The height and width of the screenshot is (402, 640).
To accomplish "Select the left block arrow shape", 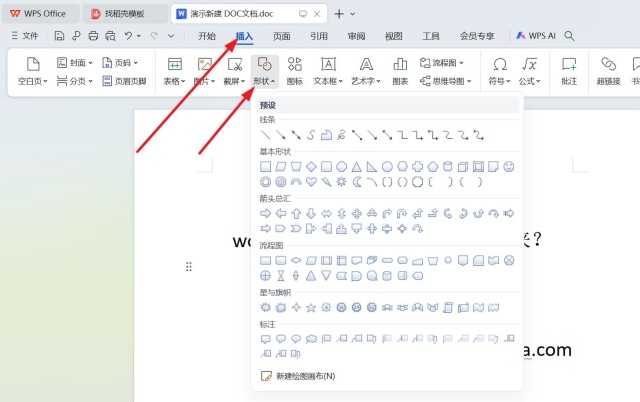I will 281,213.
